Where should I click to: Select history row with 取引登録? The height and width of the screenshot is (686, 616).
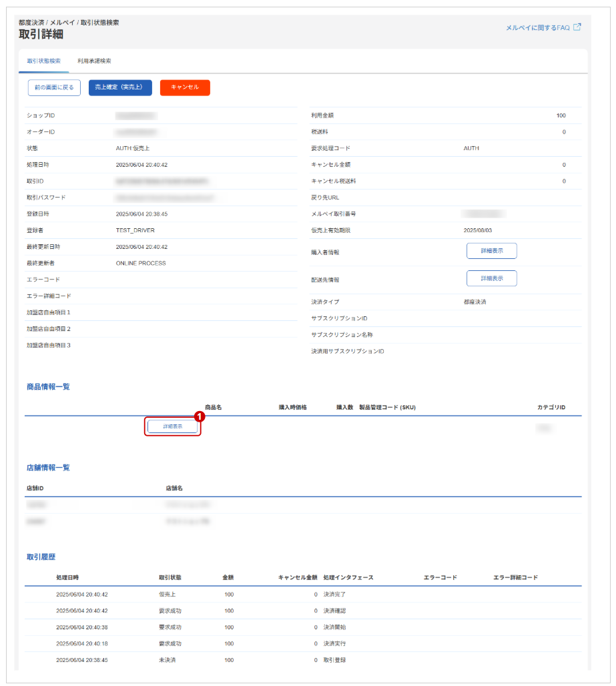click(303, 660)
